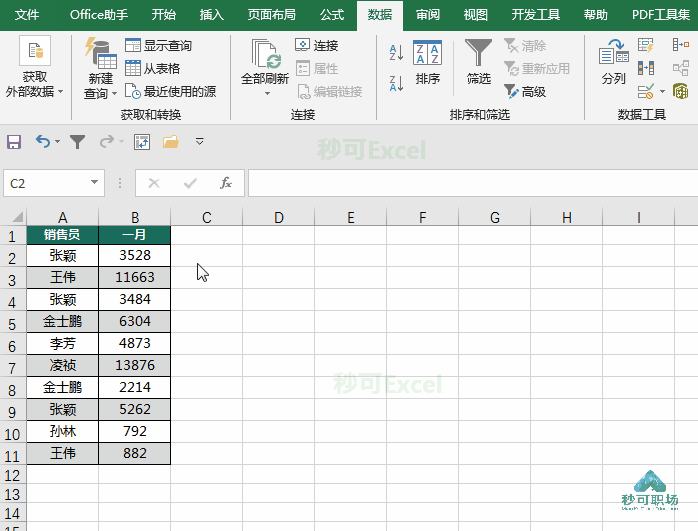This screenshot has width=698, height=531.
Task: Click the Data Validation icon
Action: (x=645, y=92)
